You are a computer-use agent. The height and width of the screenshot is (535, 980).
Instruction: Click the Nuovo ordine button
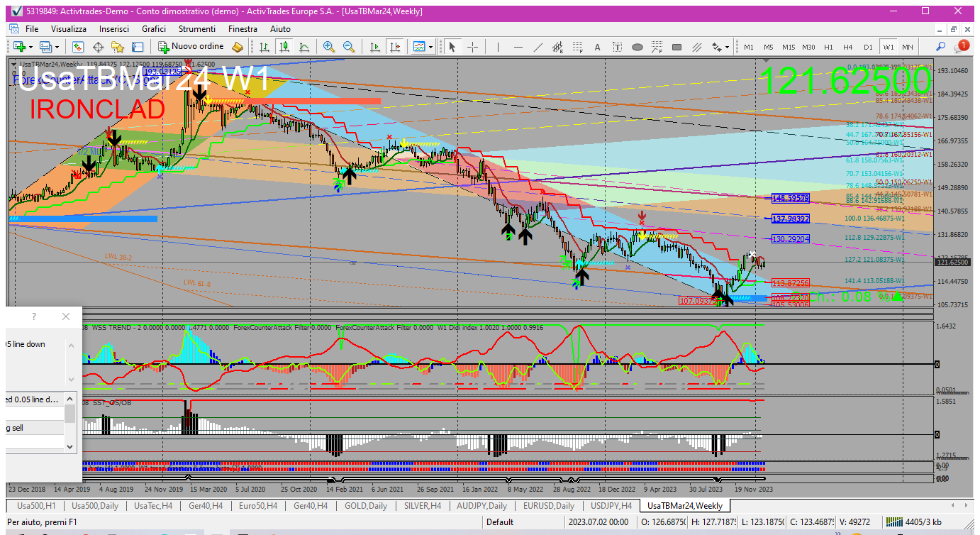pyautogui.click(x=191, y=47)
